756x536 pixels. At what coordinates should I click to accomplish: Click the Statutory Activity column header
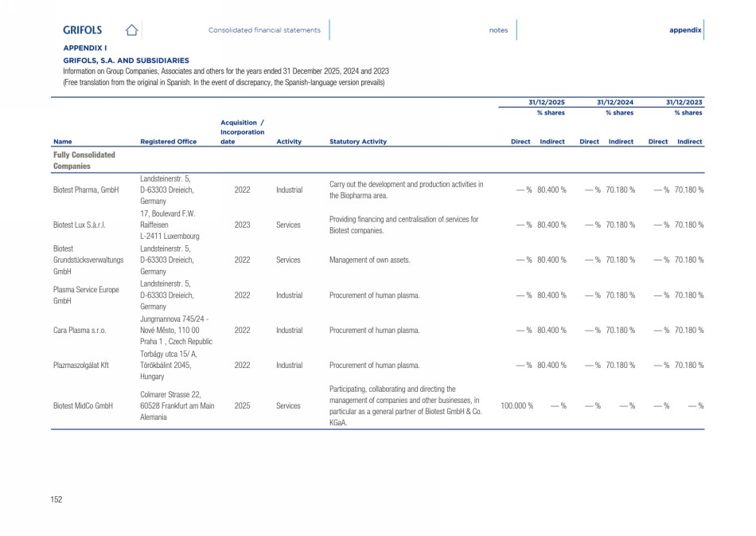[358, 142]
